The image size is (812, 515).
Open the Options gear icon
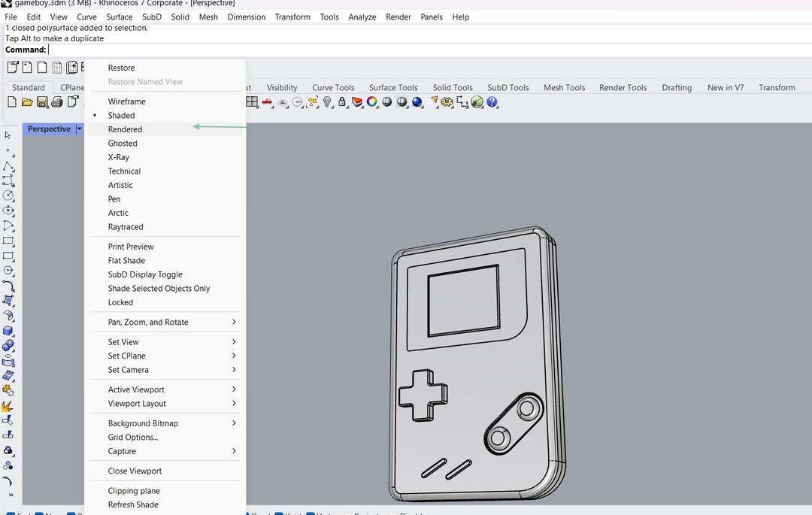(447, 102)
